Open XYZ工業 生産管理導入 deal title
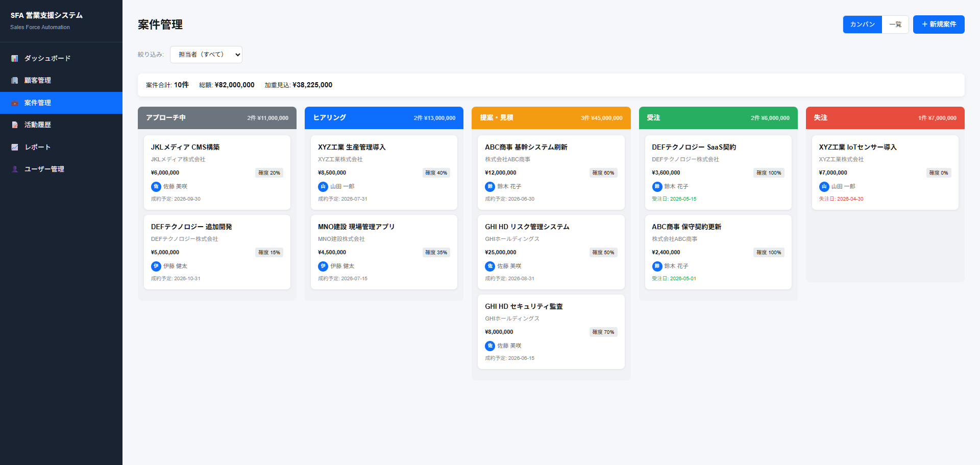 pos(352,147)
